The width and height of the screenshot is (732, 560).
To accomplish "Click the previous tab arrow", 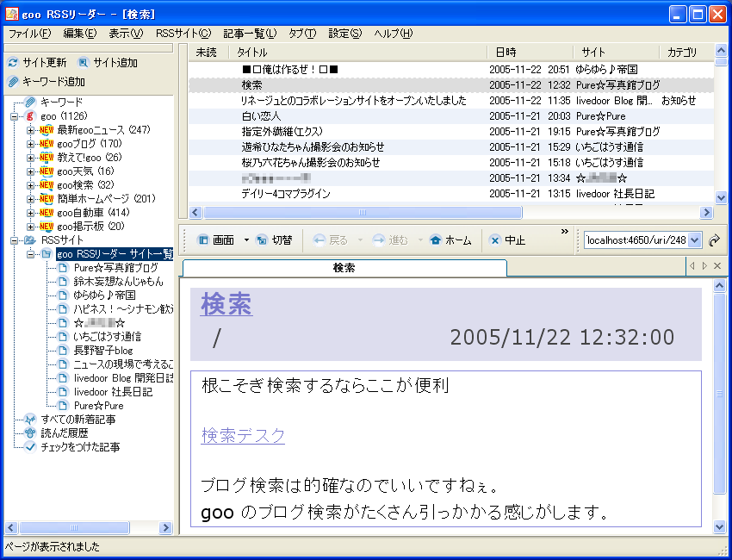I will click(x=692, y=265).
